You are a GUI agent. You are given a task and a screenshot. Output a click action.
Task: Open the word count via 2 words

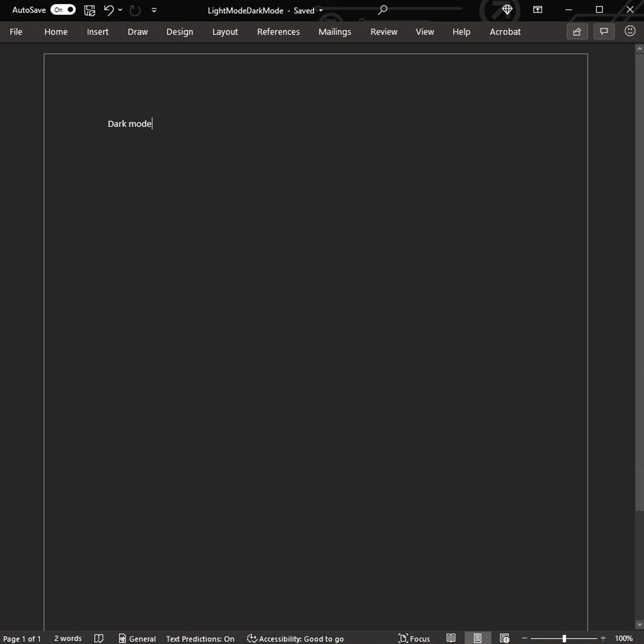pos(67,638)
